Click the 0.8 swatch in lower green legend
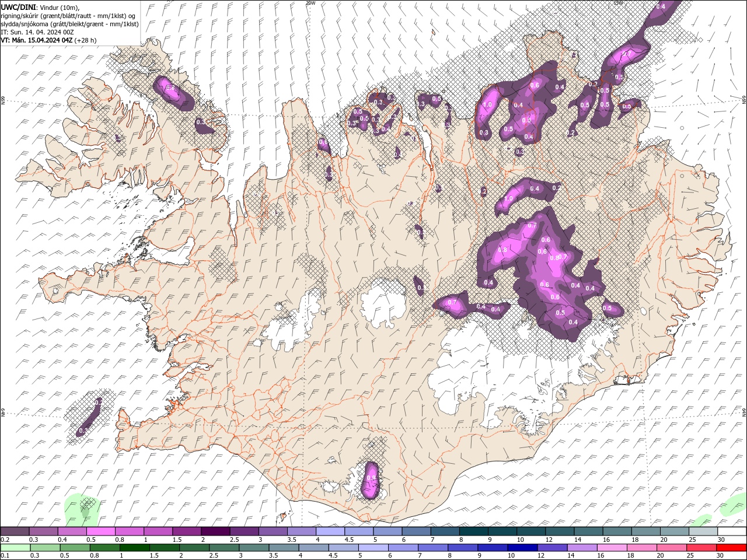This screenshot has width=747, height=560. click(104, 548)
